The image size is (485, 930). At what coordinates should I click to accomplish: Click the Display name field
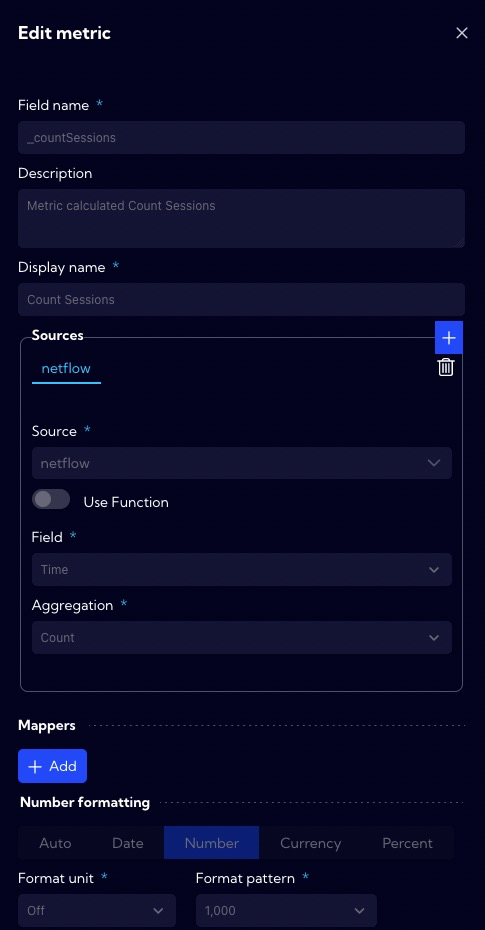pyautogui.click(x=241, y=300)
